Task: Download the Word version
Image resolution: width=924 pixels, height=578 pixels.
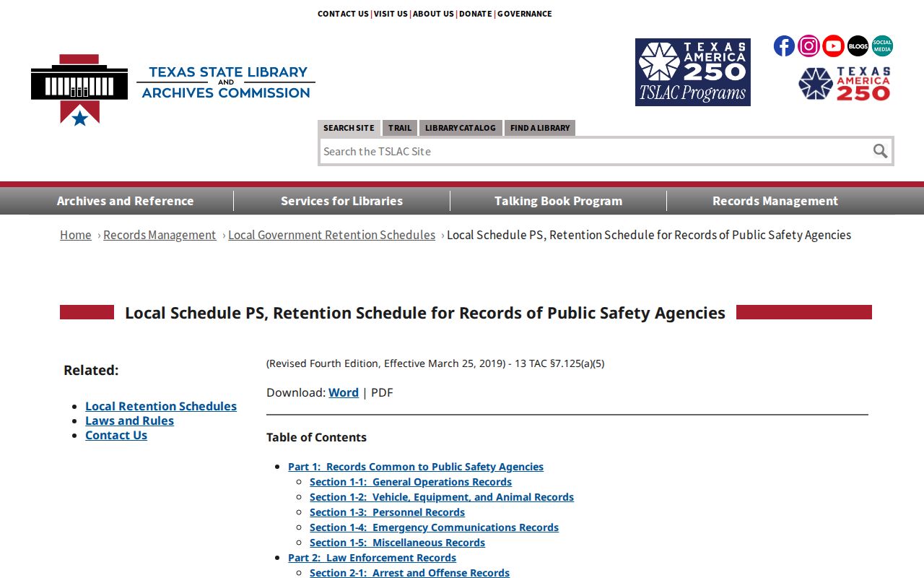Action: pyautogui.click(x=344, y=392)
